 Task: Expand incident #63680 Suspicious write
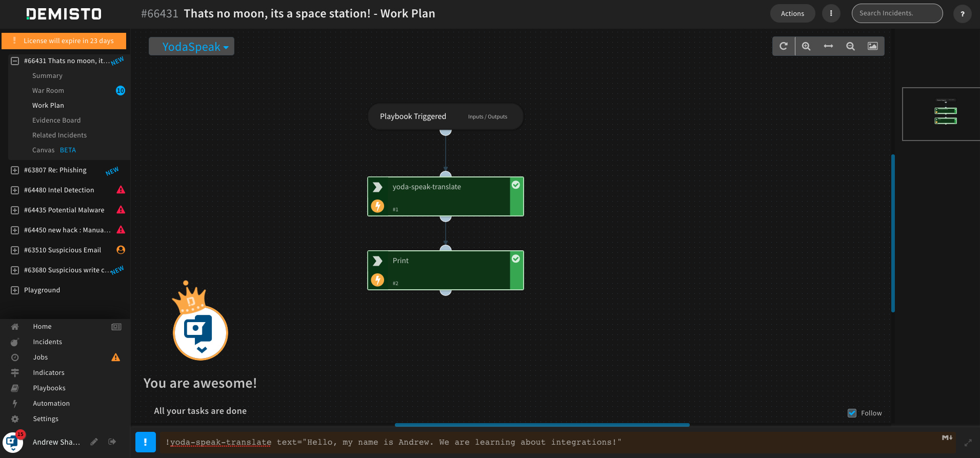15,270
